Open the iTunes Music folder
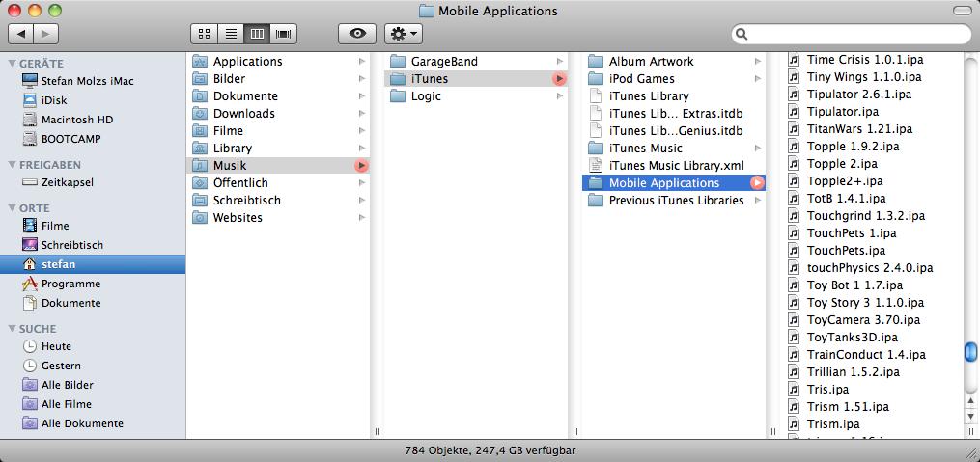Screen dimensions: 980x462 point(674,148)
